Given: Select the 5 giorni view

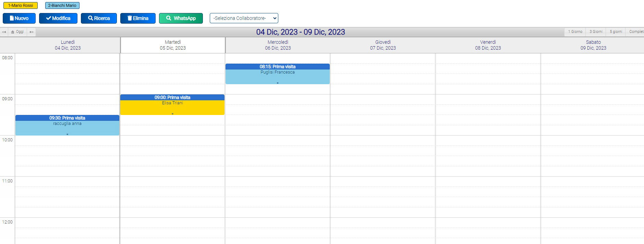Looking at the screenshot, I should 616,31.
